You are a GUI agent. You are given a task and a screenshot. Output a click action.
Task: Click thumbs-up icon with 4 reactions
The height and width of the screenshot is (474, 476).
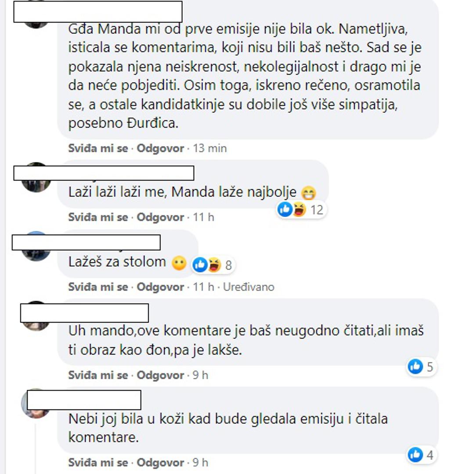(x=415, y=455)
